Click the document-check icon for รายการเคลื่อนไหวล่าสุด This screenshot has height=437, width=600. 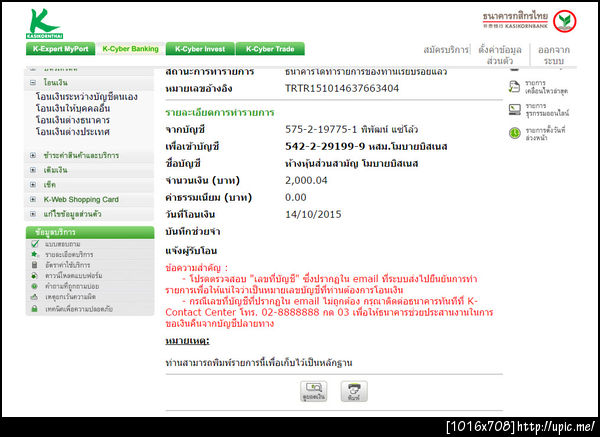pyautogui.click(x=515, y=87)
